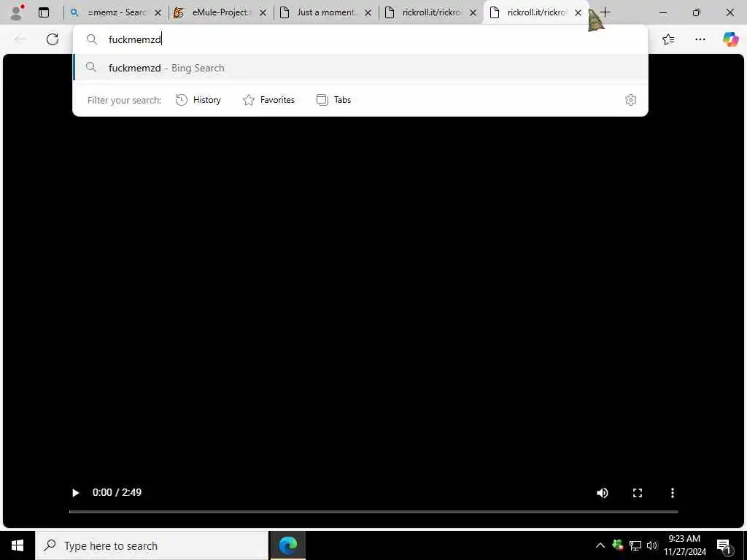This screenshot has height=560, width=747.
Task: Enter video fullscreen mode
Action: 638,493
